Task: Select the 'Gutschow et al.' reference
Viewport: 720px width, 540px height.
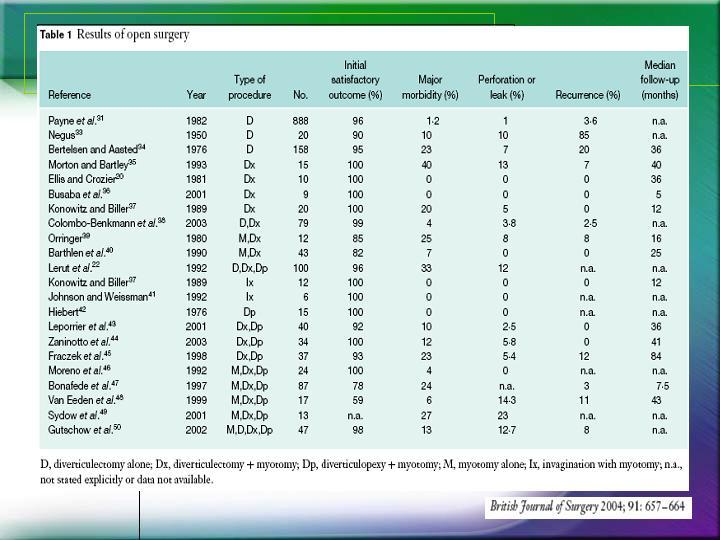Action: point(84,430)
